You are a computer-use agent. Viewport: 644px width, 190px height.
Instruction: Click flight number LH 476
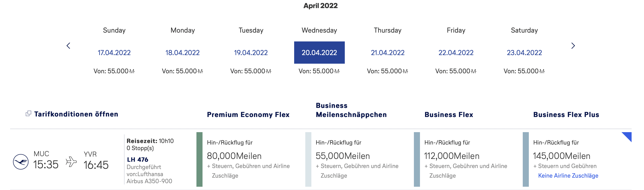137,160
